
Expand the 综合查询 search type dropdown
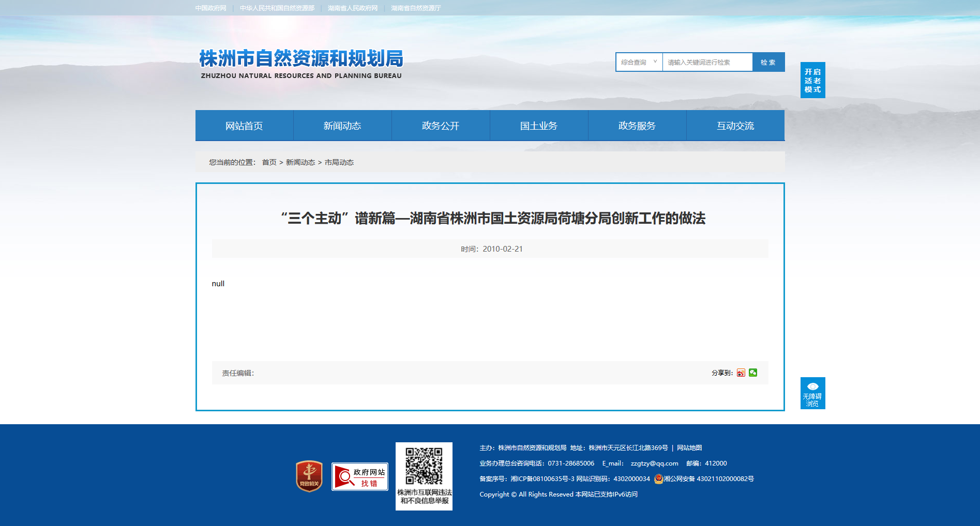coord(639,62)
